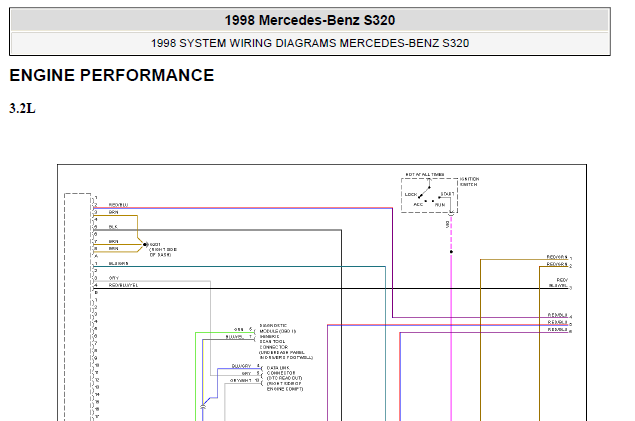The image size is (635, 421).
Task: Click the 'BLU/GRY 4' data link pin label
Action: (245, 366)
